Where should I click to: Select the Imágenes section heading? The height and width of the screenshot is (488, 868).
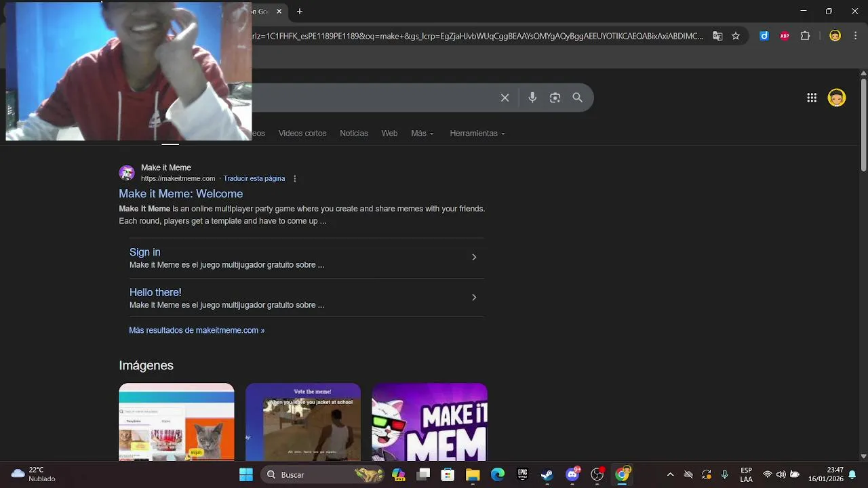[x=146, y=365]
